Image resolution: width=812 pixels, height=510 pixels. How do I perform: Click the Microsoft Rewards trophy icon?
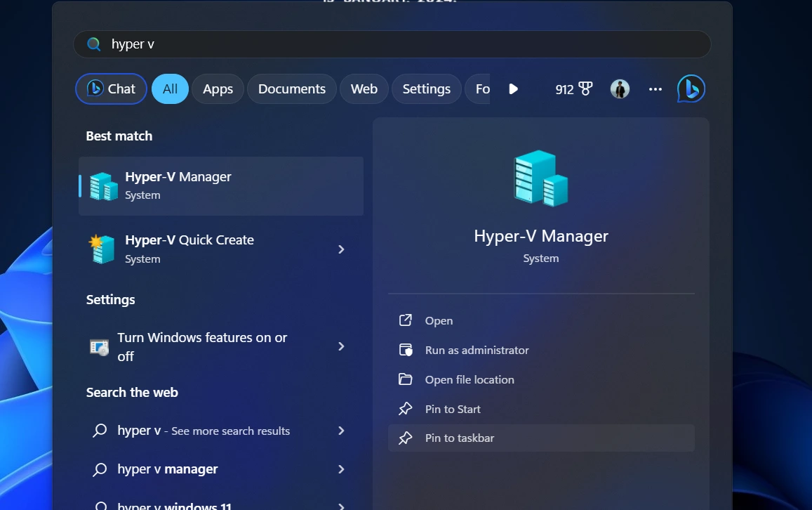point(585,89)
